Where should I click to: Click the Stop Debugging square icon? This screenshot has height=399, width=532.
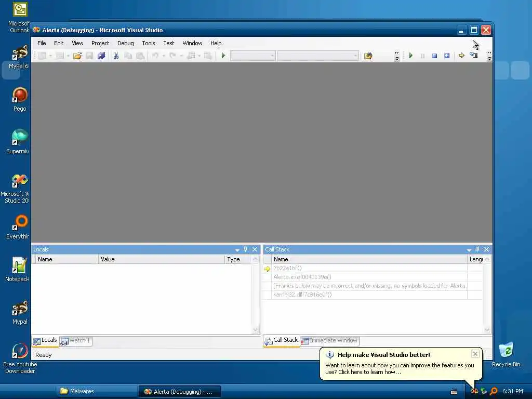coord(434,56)
